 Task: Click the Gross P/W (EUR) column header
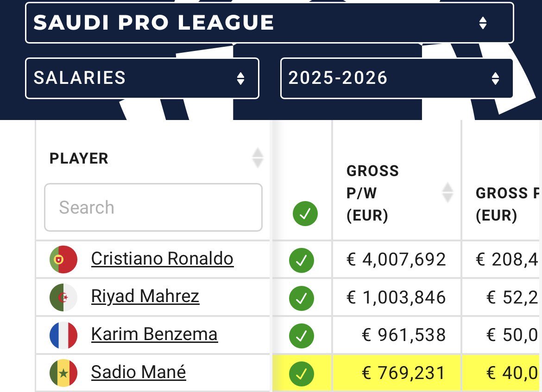point(373,193)
